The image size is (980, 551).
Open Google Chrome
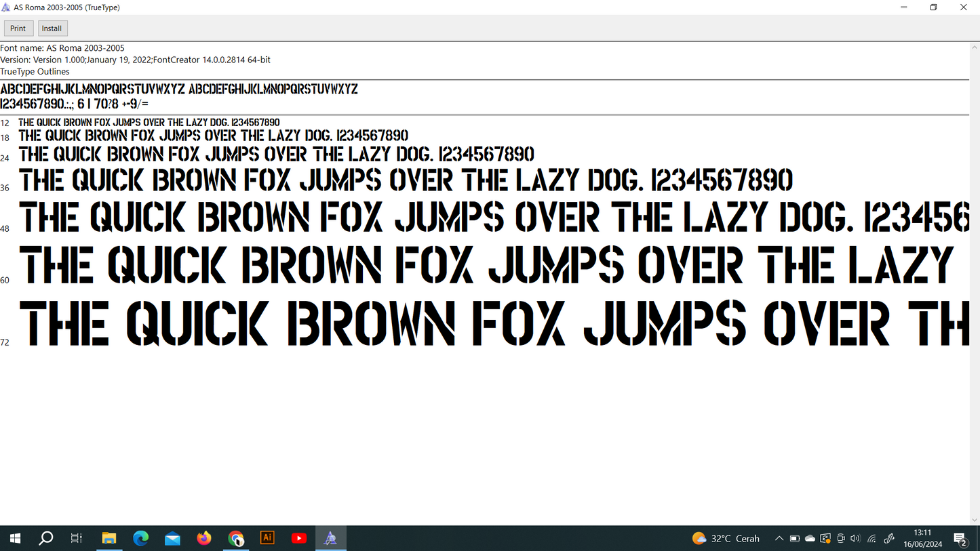[x=235, y=537]
